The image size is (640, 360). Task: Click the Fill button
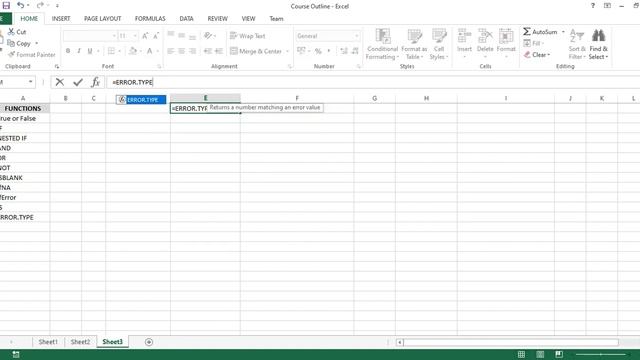[534, 43]
